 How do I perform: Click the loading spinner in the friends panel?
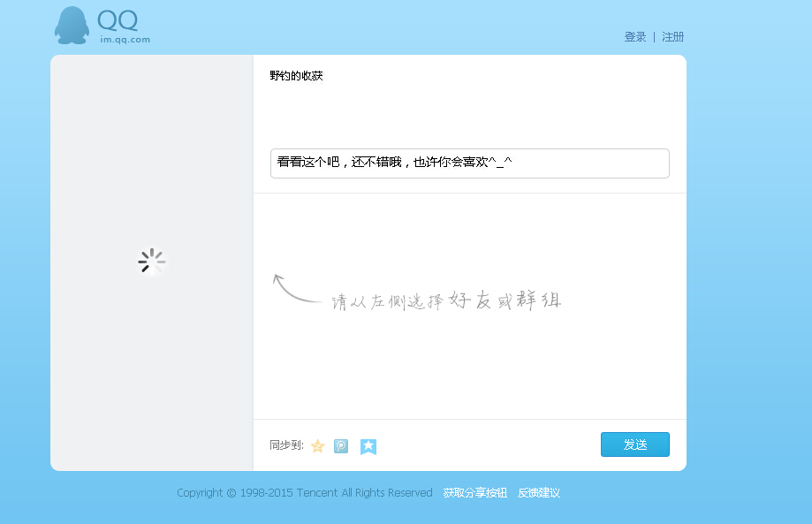click(151, 261)
